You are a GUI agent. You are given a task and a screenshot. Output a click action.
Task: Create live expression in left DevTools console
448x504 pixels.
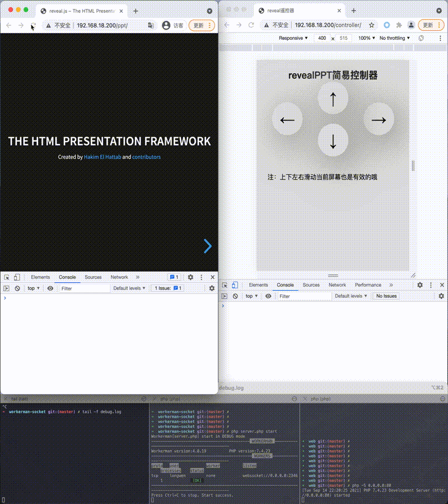point(50,288)
